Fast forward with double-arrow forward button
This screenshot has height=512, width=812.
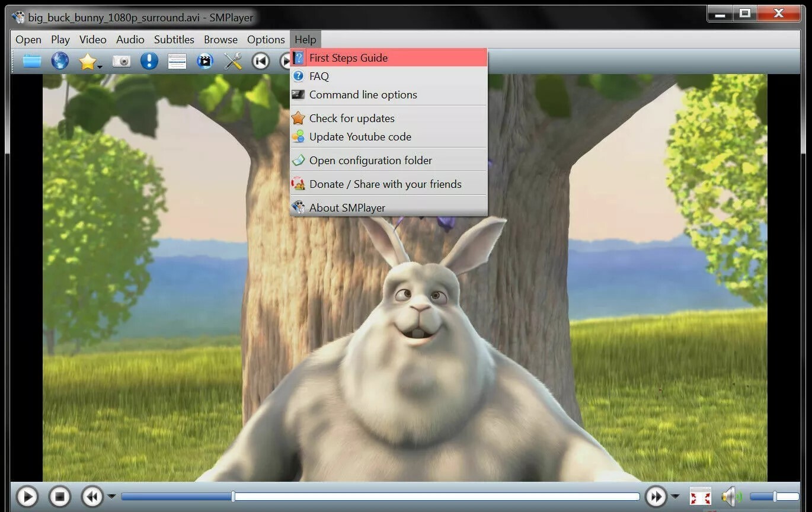tap(656, 496)
